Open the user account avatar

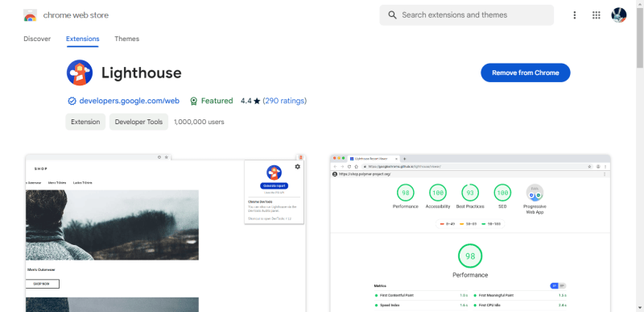click(618, 15)
